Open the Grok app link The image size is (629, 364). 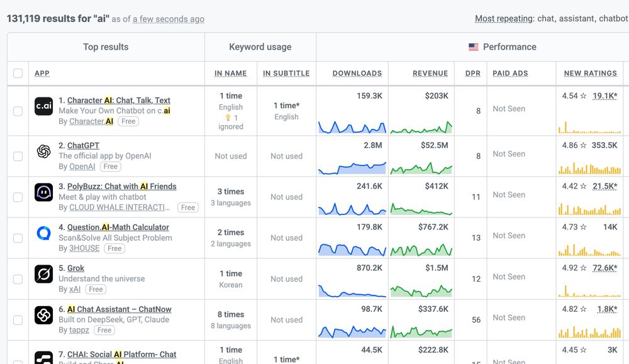click(76, 268)
